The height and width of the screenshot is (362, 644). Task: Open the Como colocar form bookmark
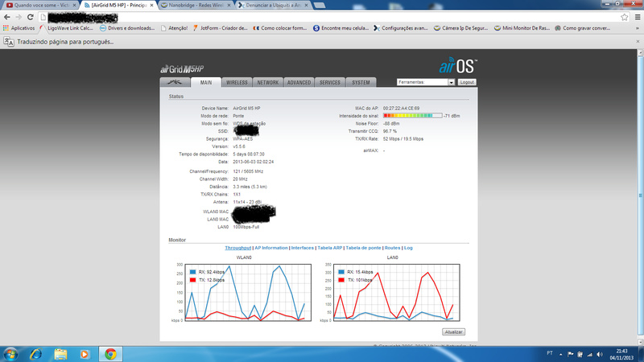(x=279, y=28)
